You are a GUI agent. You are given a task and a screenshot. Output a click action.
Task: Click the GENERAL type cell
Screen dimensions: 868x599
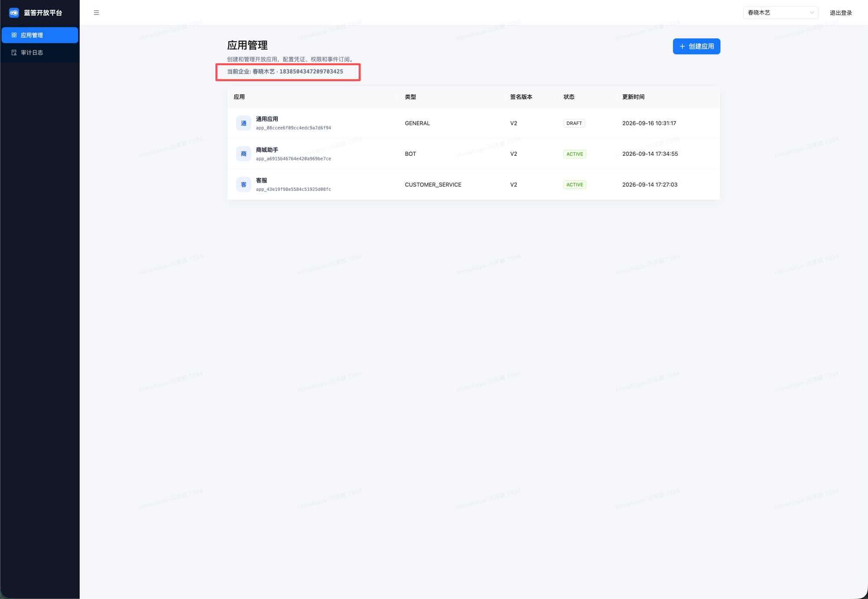pyautogui.click(x=417, y=123)
